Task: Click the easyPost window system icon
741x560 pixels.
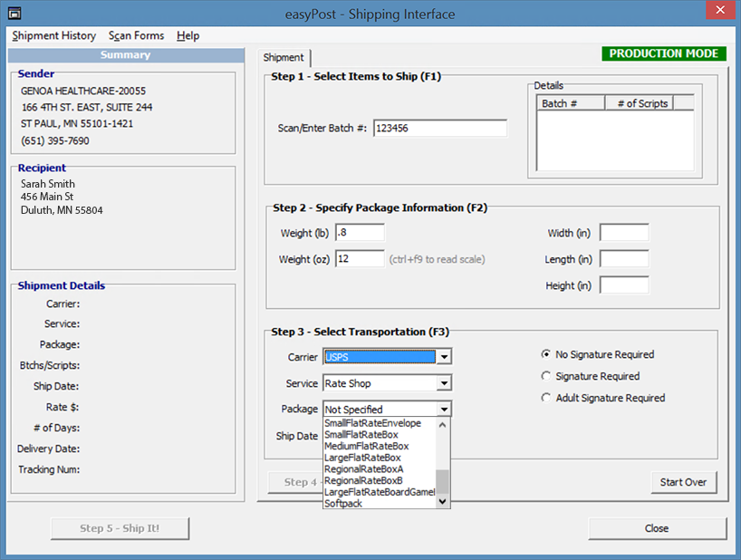Action: click(x=14, y=14)
